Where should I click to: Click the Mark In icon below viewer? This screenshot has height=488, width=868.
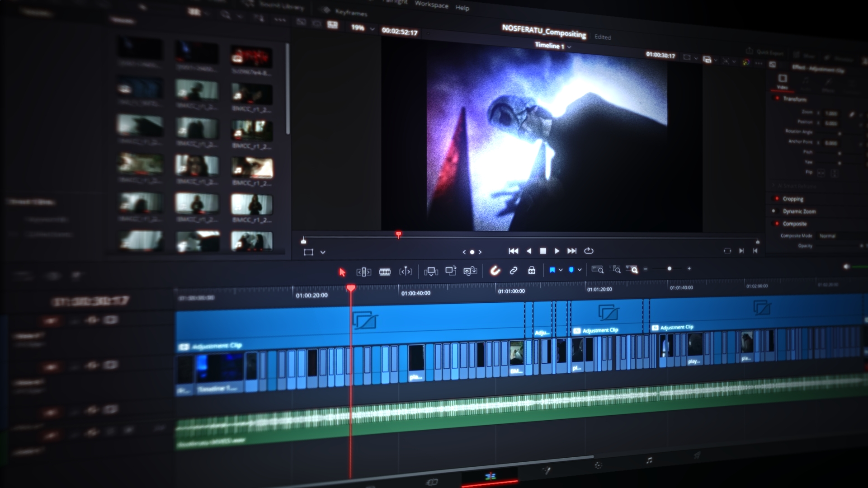(741, 251)
